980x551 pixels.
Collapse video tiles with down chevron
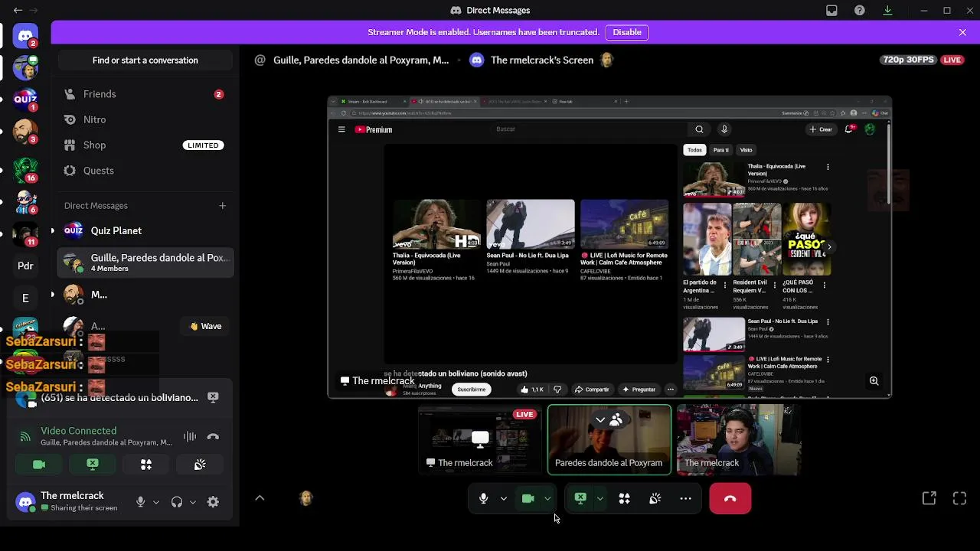coord(600,419)
